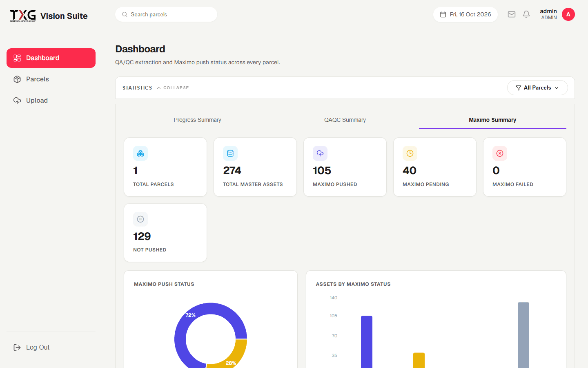Click the Maximo Pushed cloud icon
The width and height of the screenshot is (588, 368).
(x=320, y=153)
